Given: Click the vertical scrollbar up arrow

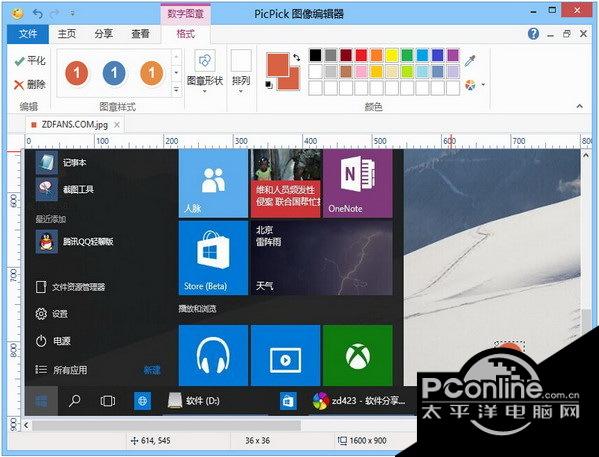Looking at the screenshot, I should point(586,155).
